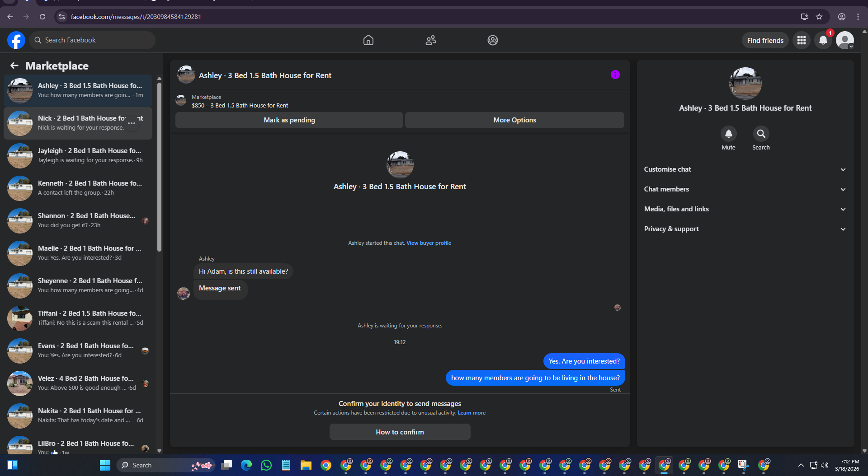This screenshot has width=868, height=476.
Task: Open the Velez 4 Bed 2 Bath conversation
Action: [x=78, y=383]
